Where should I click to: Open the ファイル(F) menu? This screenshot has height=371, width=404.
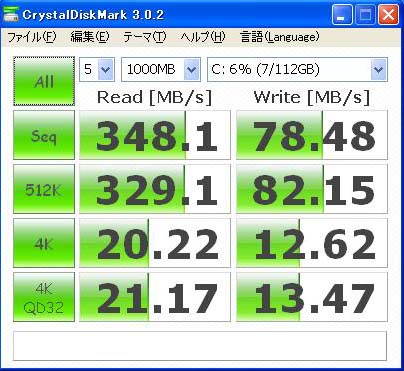click(x=32, y=37)
